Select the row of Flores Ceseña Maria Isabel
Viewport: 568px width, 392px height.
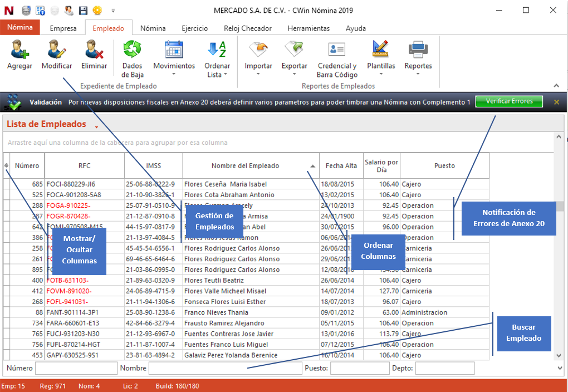(246, 184)
